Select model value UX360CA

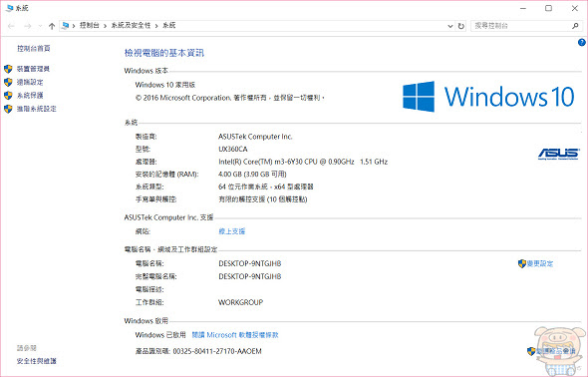tap(233, 149)
